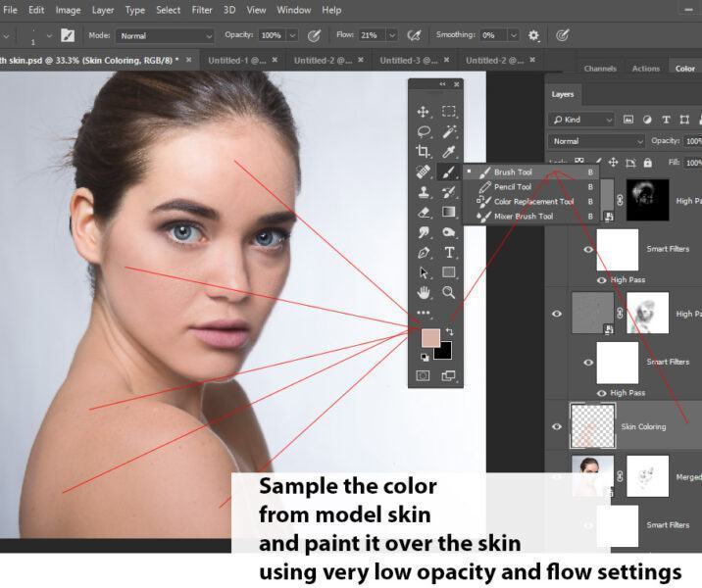Select the Rectangular Marquee tool
The width and height of the screenshot is (702, 588).
[x=449, y=111]
